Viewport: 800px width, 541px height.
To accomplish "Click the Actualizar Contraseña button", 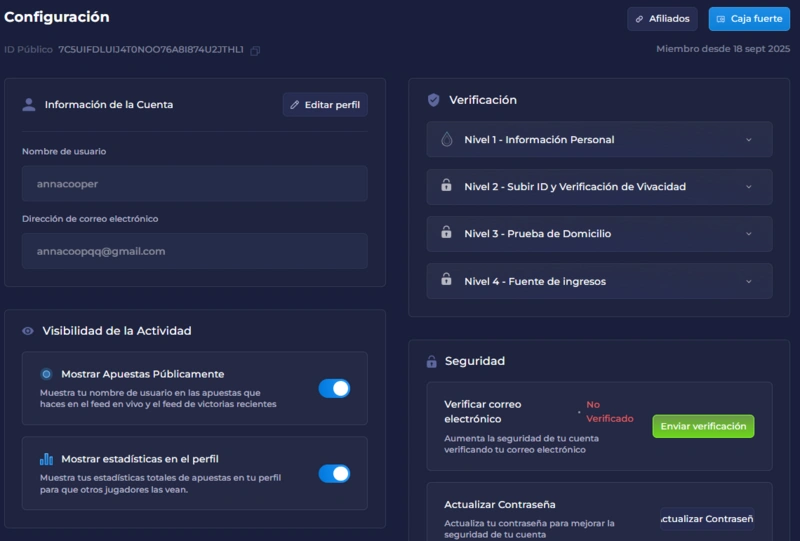I will tap(706, 518).
